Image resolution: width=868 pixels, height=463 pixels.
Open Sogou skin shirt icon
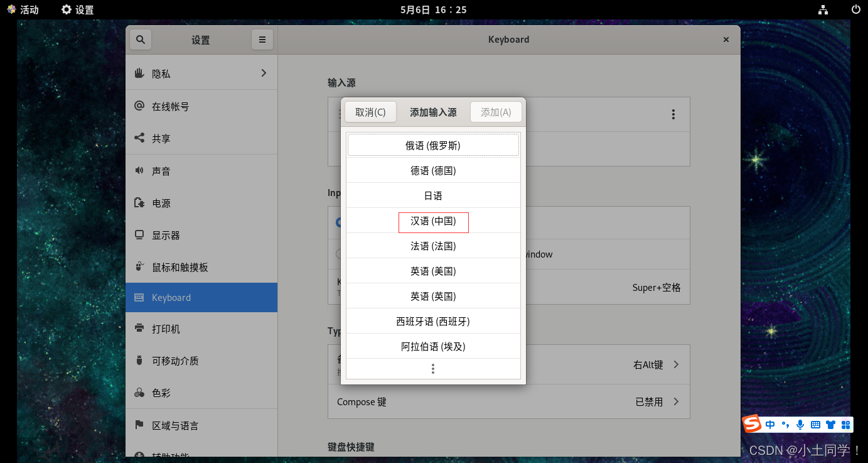[x=830, y=425]
